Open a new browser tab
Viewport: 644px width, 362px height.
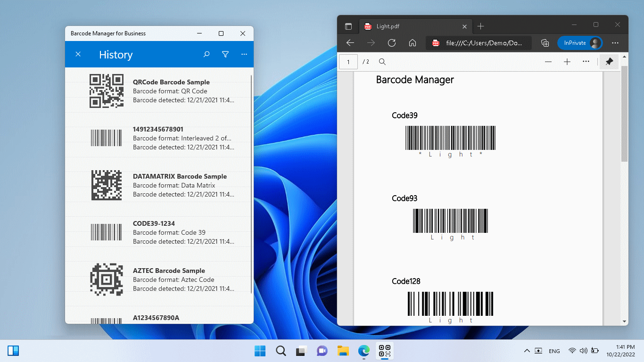tap(480, 26)
